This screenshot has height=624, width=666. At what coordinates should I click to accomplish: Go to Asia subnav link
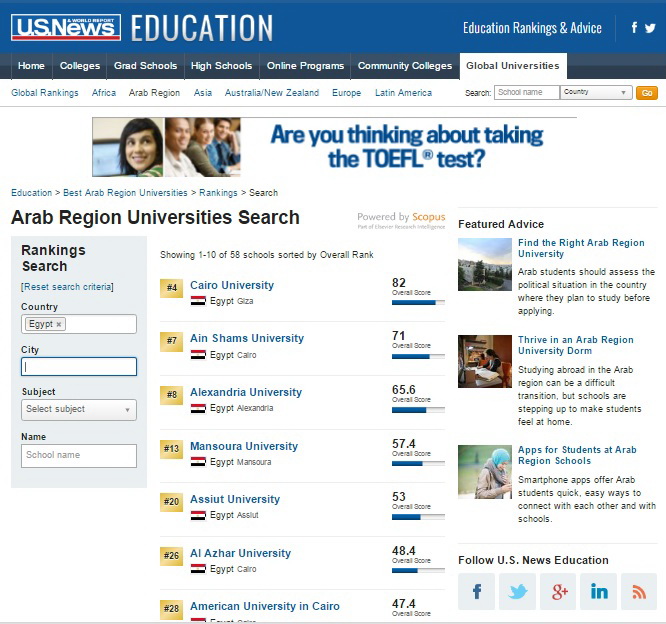click(203, 93)
